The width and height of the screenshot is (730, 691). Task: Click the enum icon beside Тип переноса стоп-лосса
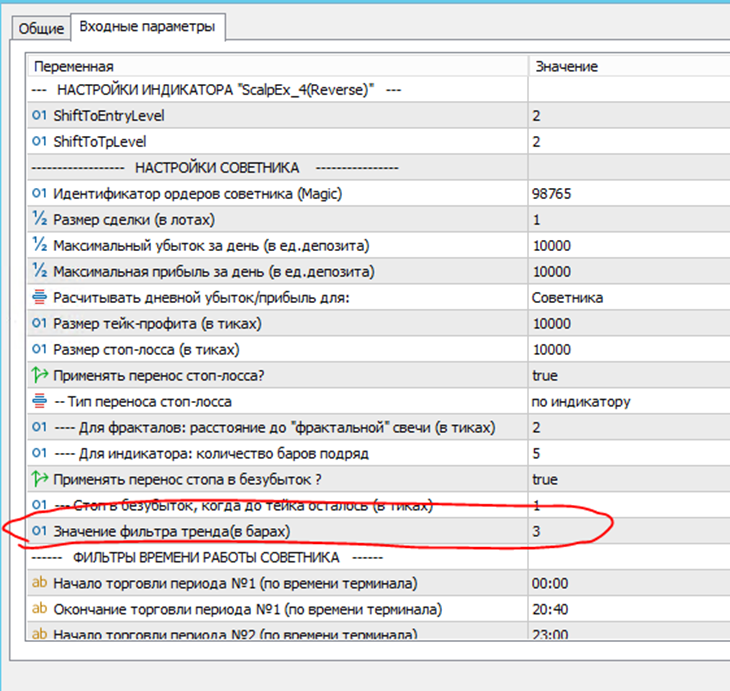point(40,401)
